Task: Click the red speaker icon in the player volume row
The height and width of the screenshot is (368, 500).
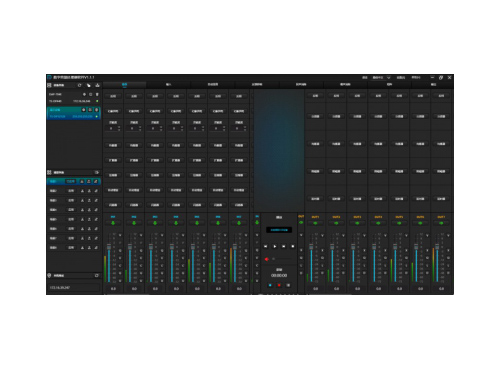Action: point(267,259)
